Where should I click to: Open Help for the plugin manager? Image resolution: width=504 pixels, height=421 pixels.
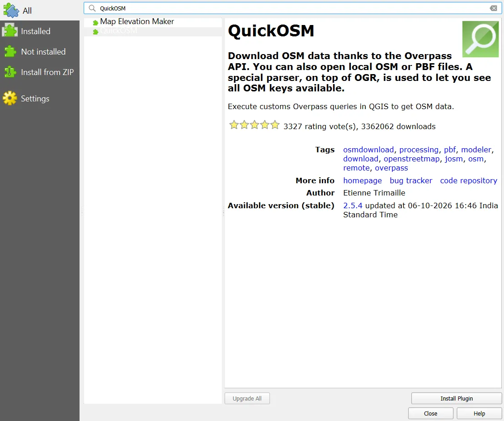click(479, 413)
